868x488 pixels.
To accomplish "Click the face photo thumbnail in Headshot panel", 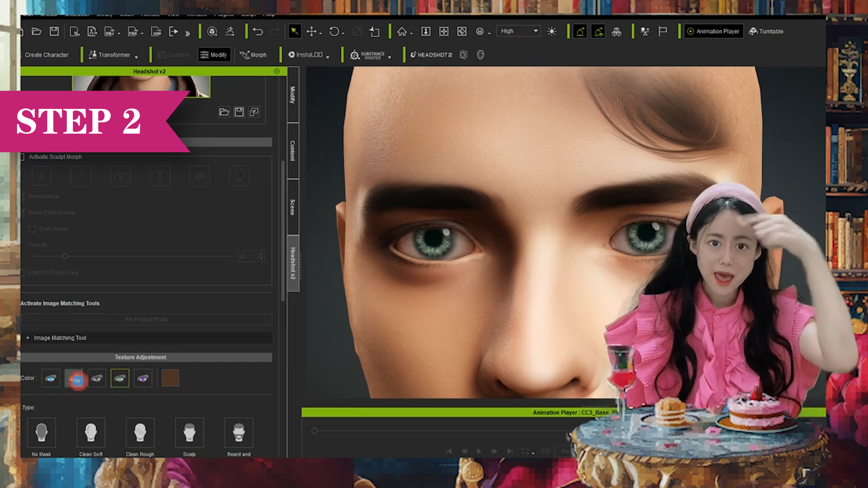I will point(141,86).
